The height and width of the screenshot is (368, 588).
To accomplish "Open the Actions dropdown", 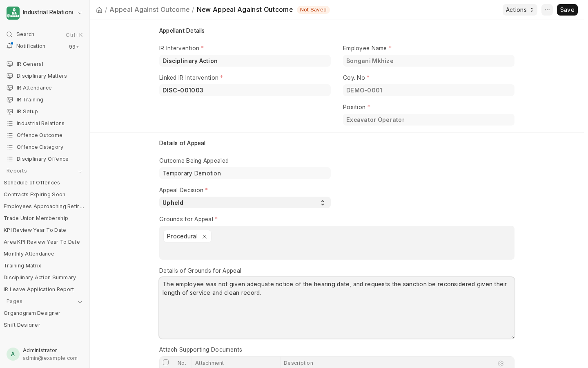I will pos(520,10).
